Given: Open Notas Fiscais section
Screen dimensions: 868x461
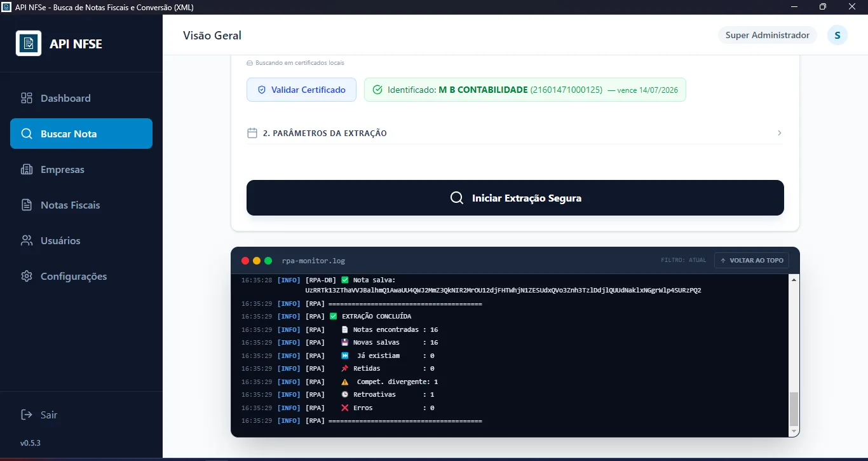Looking at the screenshot, I should (x=81, y=205).
